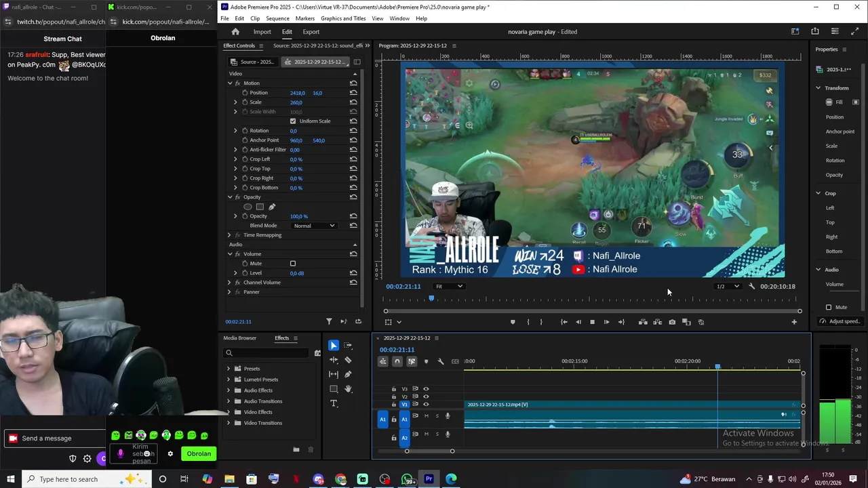Collapse the Motion effect group
868x488 pixels.
[230, 83]
